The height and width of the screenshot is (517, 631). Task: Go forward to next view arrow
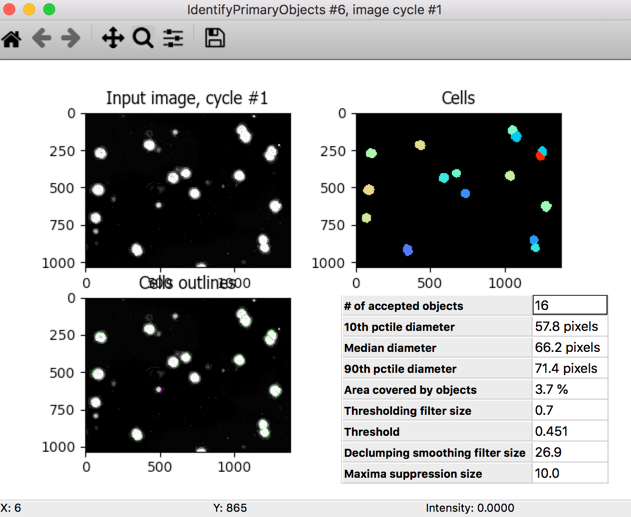[71, 39]
